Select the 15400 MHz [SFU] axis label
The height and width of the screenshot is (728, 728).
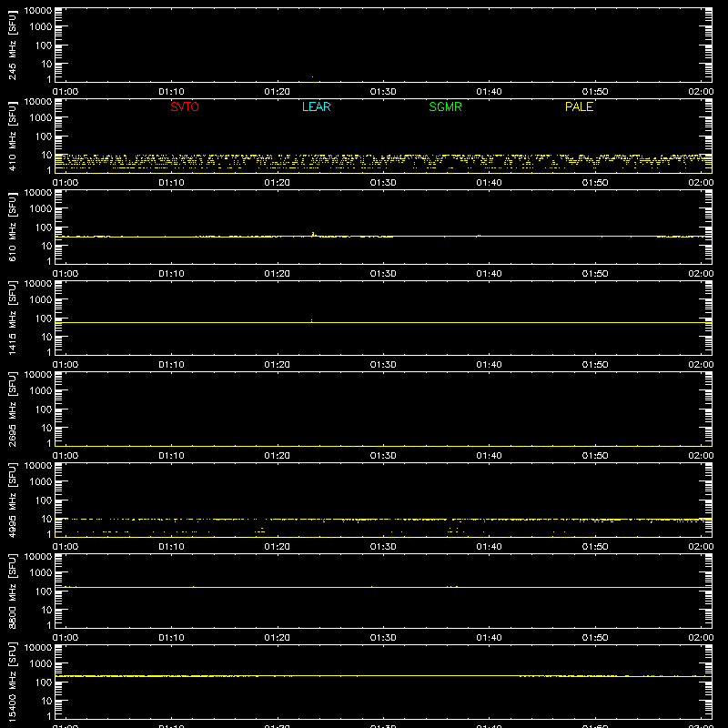tap(12, 682)
